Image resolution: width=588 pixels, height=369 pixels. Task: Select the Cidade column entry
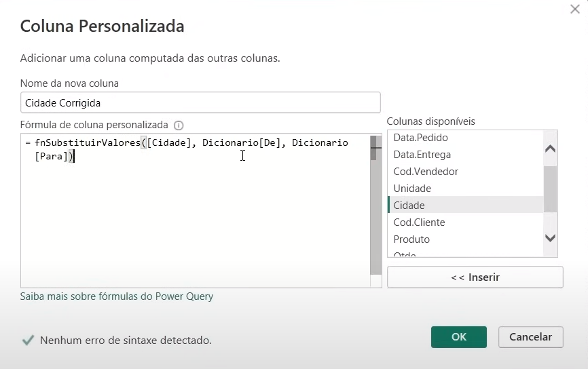tap(409, 206)
